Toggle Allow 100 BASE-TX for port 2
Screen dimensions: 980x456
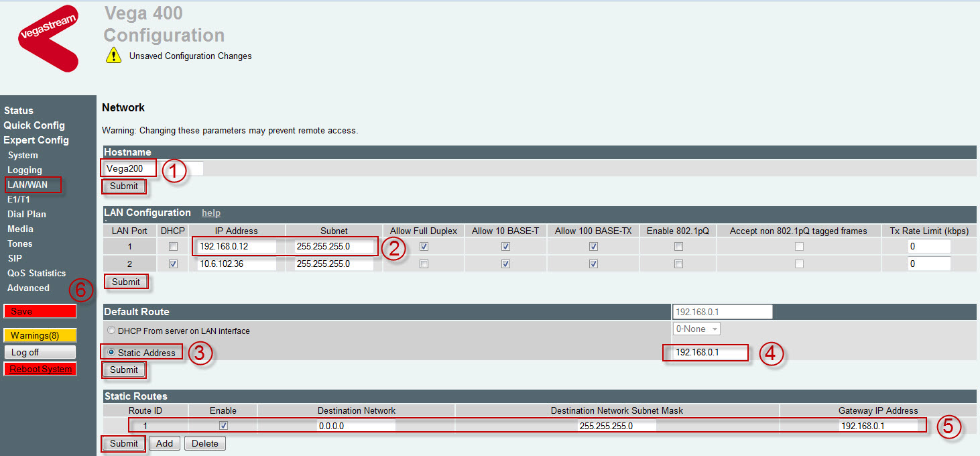[593, 264]
